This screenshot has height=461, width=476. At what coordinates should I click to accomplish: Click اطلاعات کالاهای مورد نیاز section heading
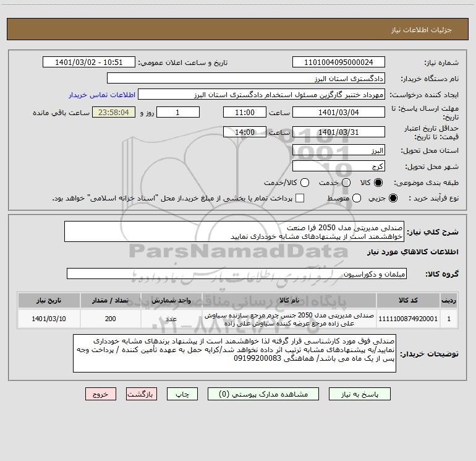click(412, 252)
